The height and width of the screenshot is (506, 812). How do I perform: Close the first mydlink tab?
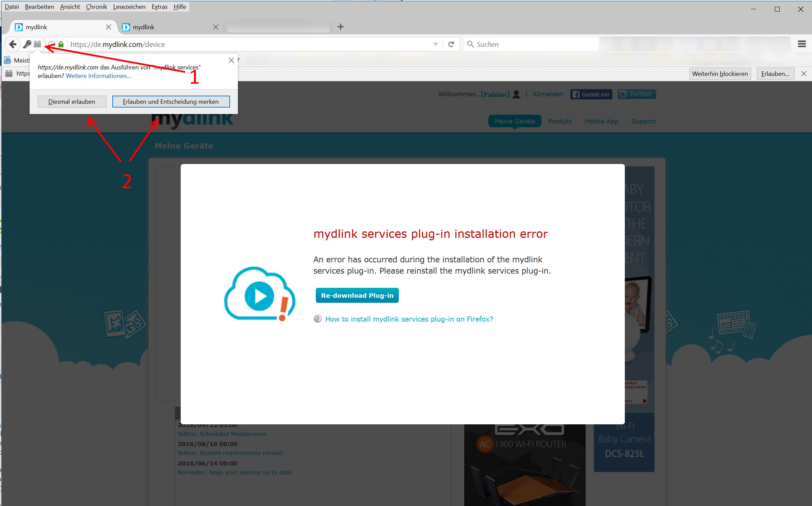(x=108, y=27)
